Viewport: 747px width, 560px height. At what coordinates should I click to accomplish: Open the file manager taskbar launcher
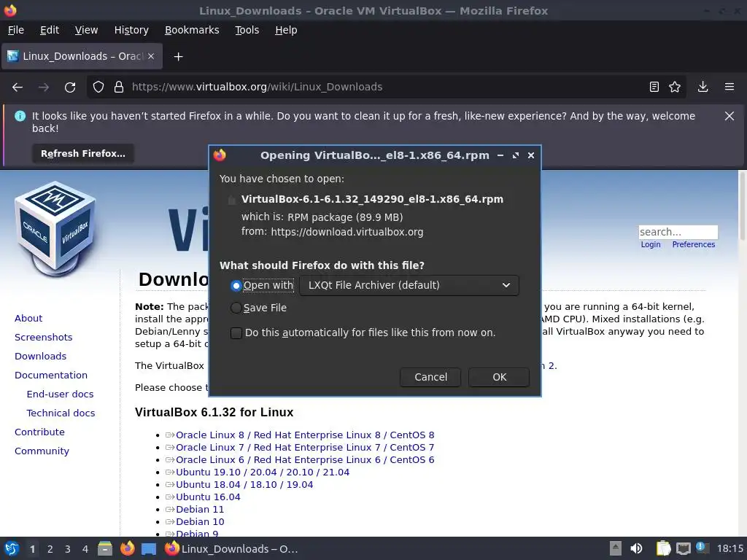(x=105, y=548)
